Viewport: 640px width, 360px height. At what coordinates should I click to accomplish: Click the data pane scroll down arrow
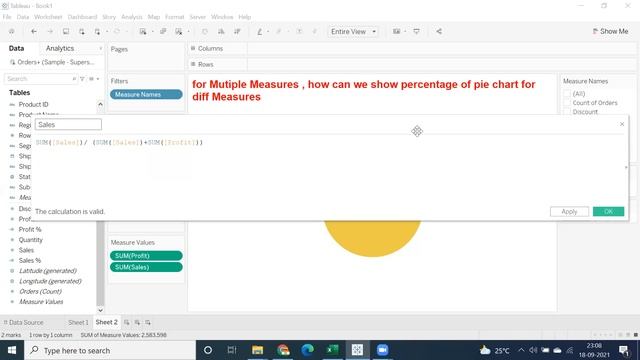pyautogui.click(x=100, y=310)
